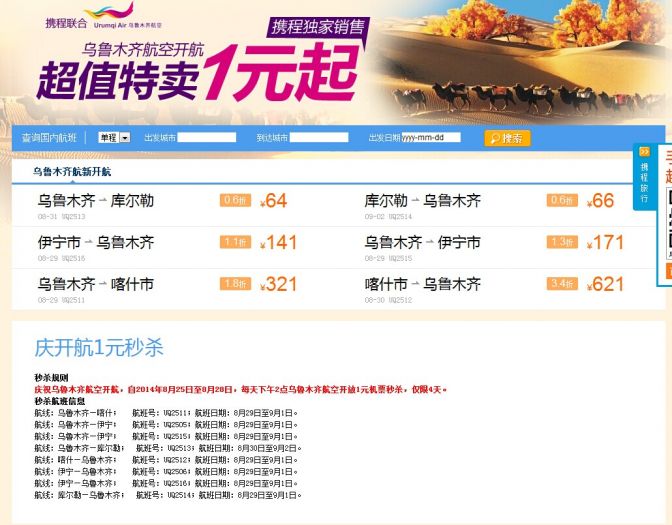This screenshot has height=525, width=672.
Task: Click the UQ2514 flight info row
Action: pos(168,495)
